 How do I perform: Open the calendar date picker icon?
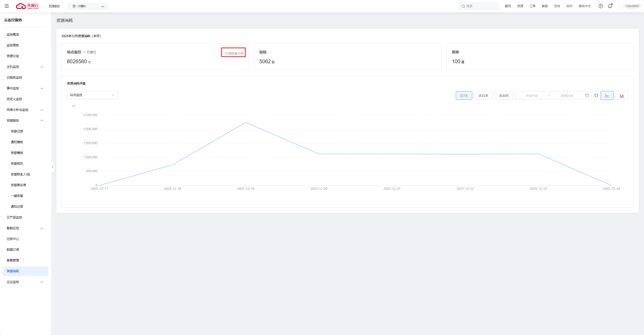click(587, 95)
